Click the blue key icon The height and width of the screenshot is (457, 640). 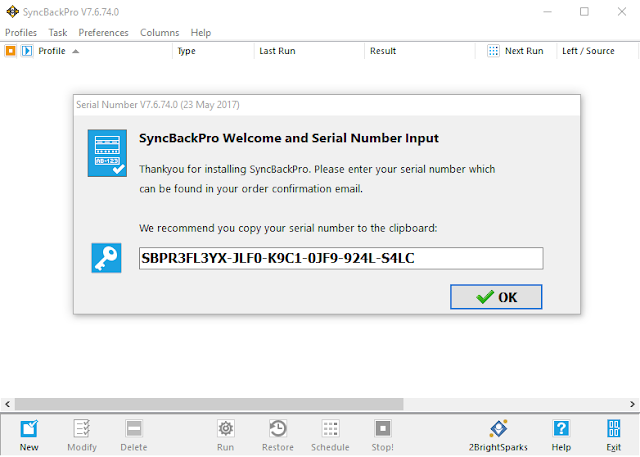click(107, 258)
